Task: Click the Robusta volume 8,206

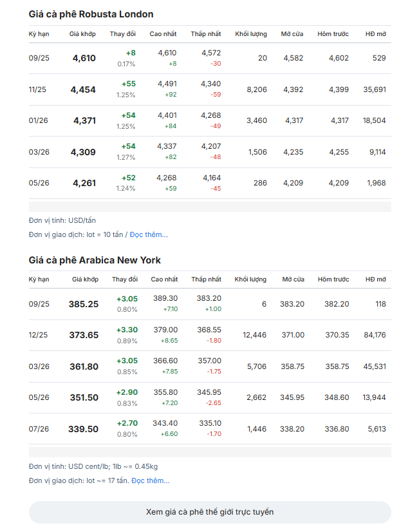Action: coord(257,90)
